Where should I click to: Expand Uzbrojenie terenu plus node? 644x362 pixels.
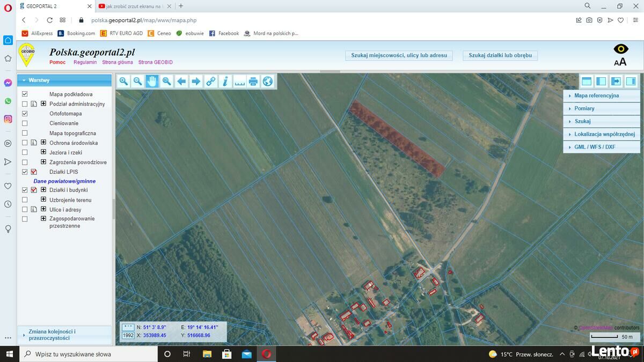tap(43, 199)
